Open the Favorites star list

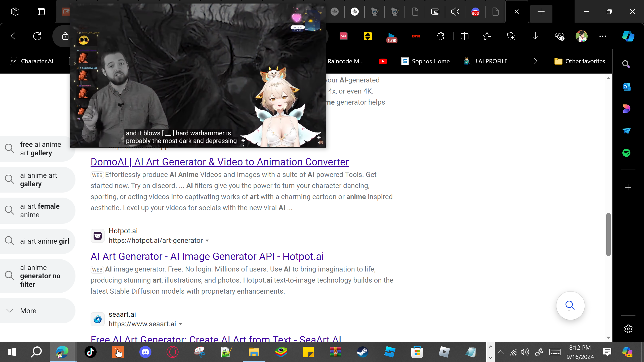click(487, 36)
